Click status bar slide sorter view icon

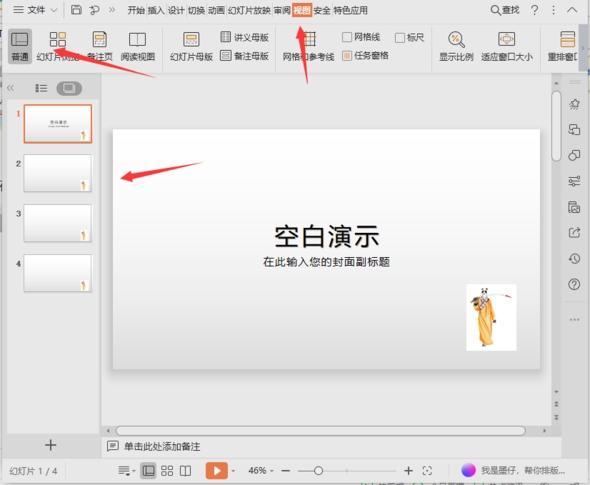point(167,471)
